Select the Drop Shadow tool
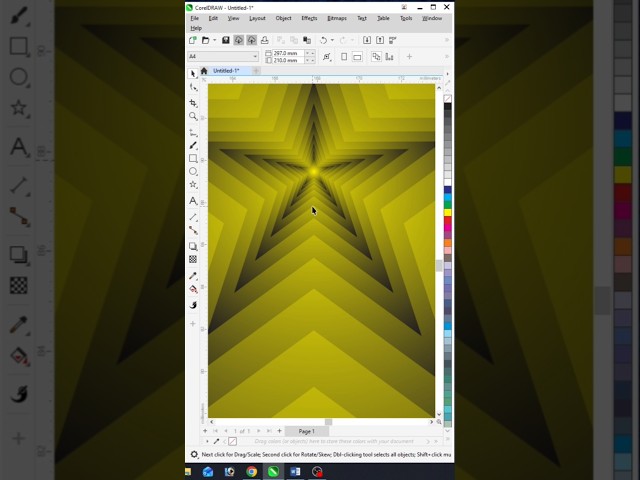This screenshot has width=640, height=480. (x=193, y=246)
